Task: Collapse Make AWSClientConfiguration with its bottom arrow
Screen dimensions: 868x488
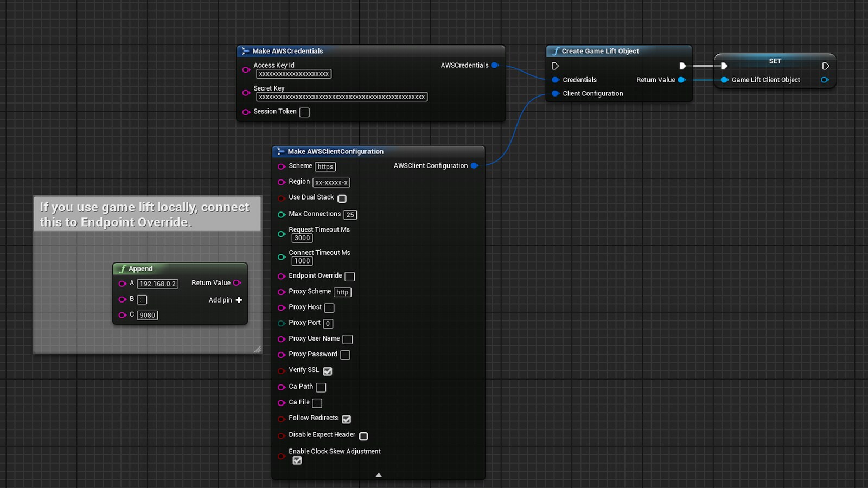Action: 378,475
